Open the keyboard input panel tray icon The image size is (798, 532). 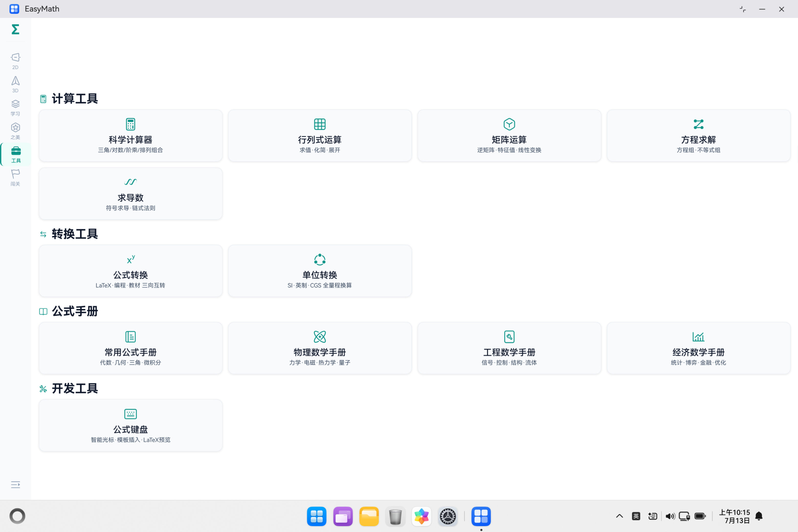652,516
